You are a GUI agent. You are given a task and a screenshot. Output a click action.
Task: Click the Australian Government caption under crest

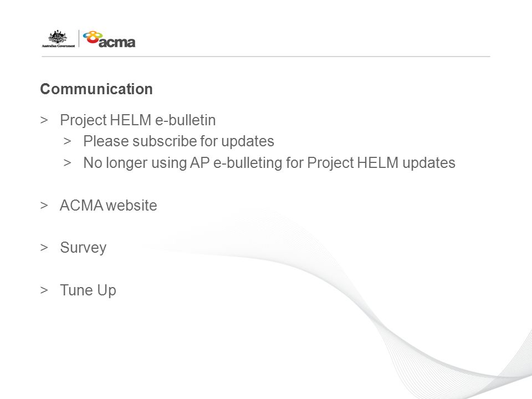(x=58, y=46)
